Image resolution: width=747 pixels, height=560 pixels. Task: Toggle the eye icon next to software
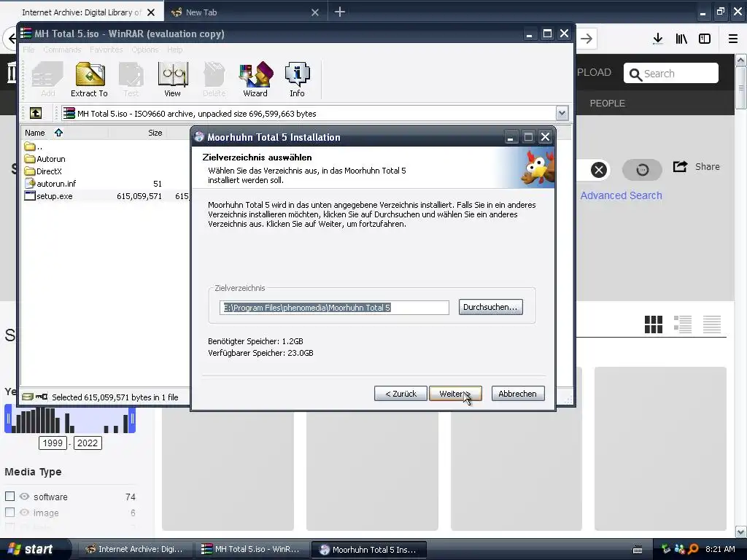24,496
